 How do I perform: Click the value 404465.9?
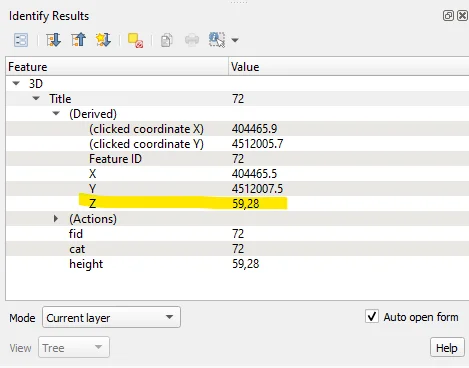[x=254, y=129]
